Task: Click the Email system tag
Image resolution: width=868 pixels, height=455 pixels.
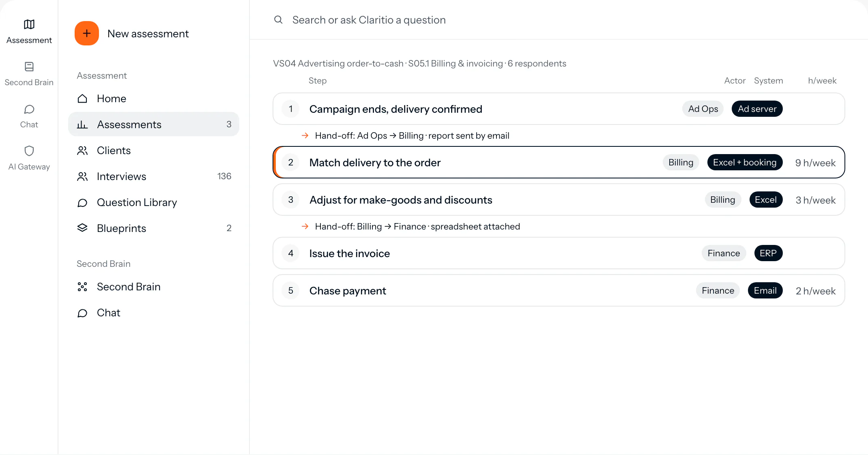Action: tap(765, 290)
